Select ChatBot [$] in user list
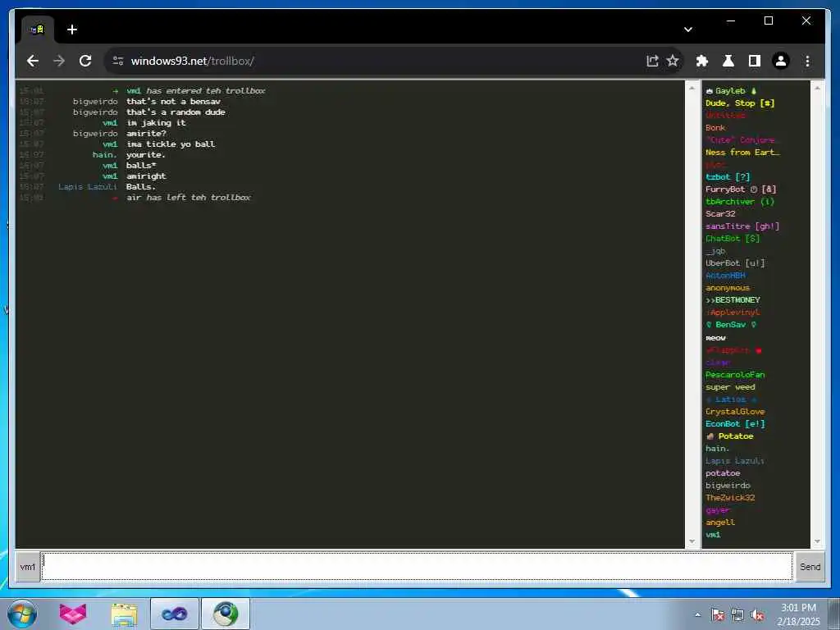Image resolution: width=840 pixels, height=630 pixels. tap(733, 239)
